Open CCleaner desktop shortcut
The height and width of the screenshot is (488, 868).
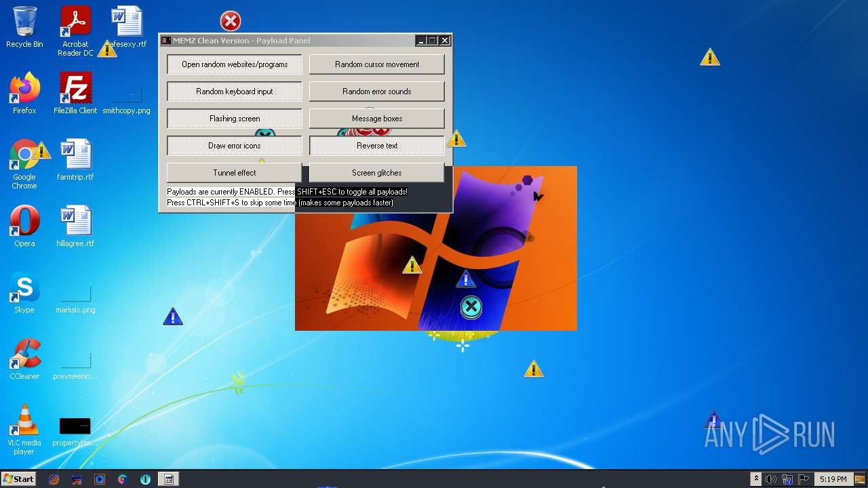(x=24, y=359)
